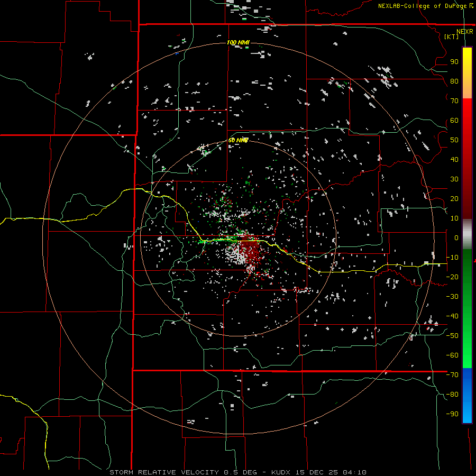This screenshot has width=476, height=476.
Task: Click the storm relative velocity caption at bottom
Action: pos(237,472)
